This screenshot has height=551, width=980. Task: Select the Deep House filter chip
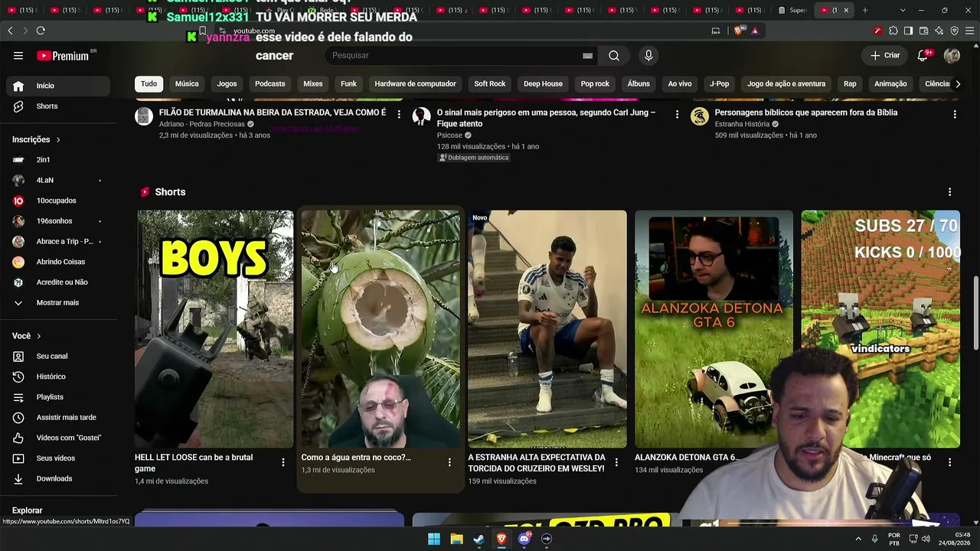click(x=543, y=83)
